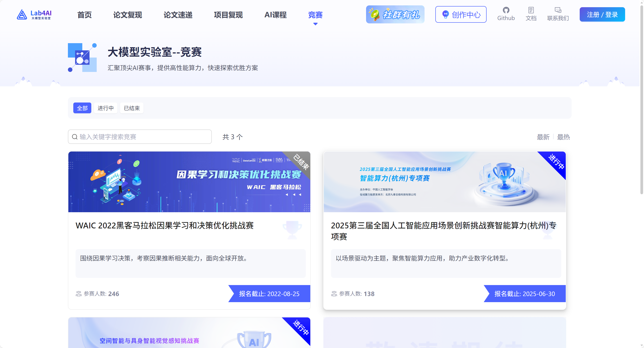Open the 论文复现 nav item
Viewport: 644px width, 348px height.
[127, 15]
